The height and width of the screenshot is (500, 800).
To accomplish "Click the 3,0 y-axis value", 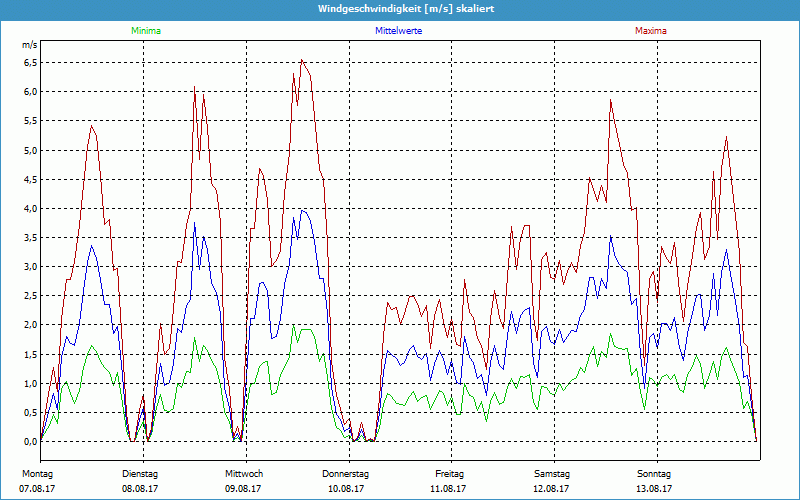I will point(30,267).
